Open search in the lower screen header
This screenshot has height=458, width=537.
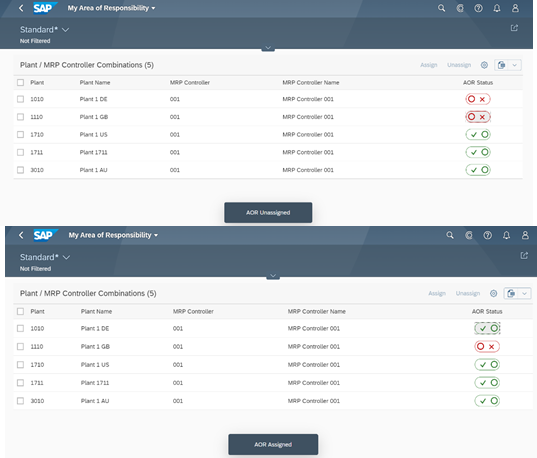point(450,235)
